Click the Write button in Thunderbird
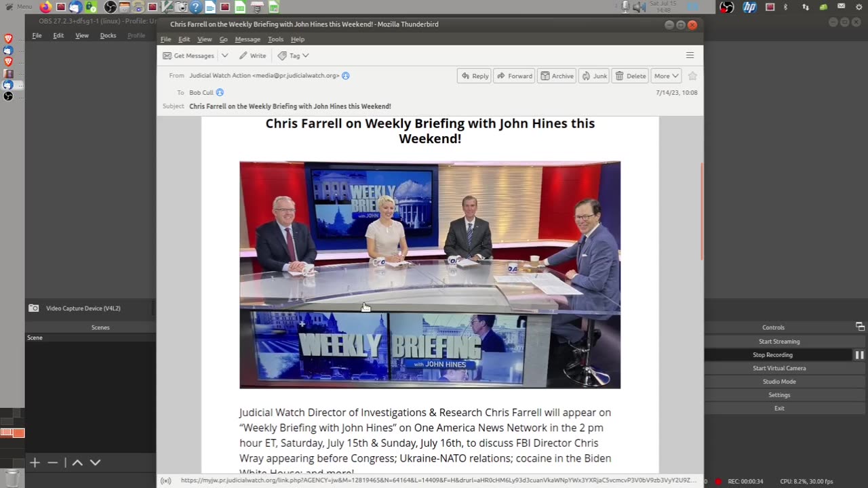This screenshot has width=868, height=488. 252,56
